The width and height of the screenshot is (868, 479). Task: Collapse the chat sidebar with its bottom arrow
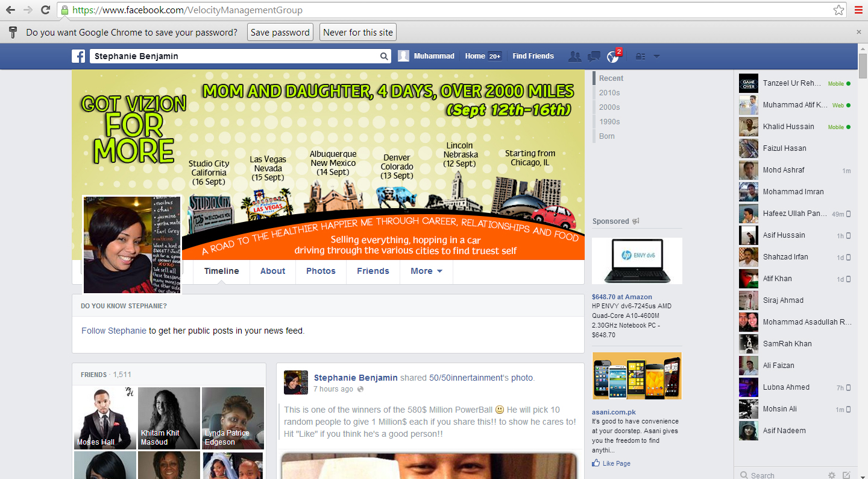pyautogui.click(x=863, y=477)
